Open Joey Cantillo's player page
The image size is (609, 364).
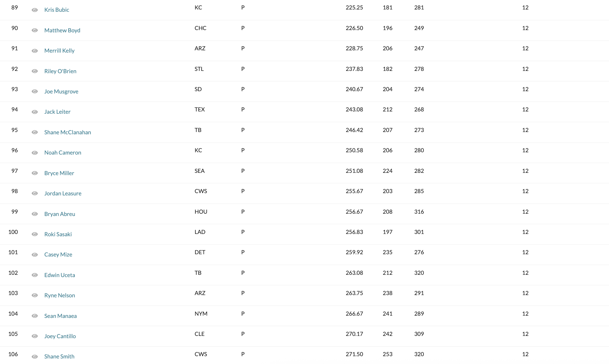[60, 336]
